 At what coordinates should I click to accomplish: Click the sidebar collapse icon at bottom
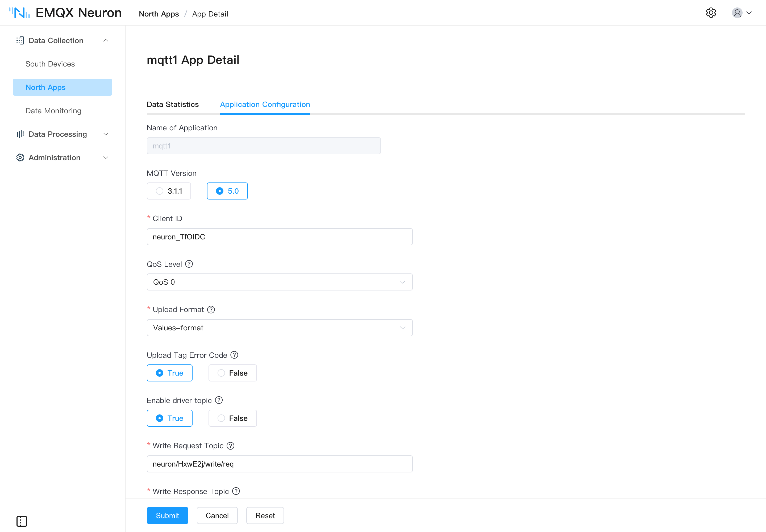22,521
